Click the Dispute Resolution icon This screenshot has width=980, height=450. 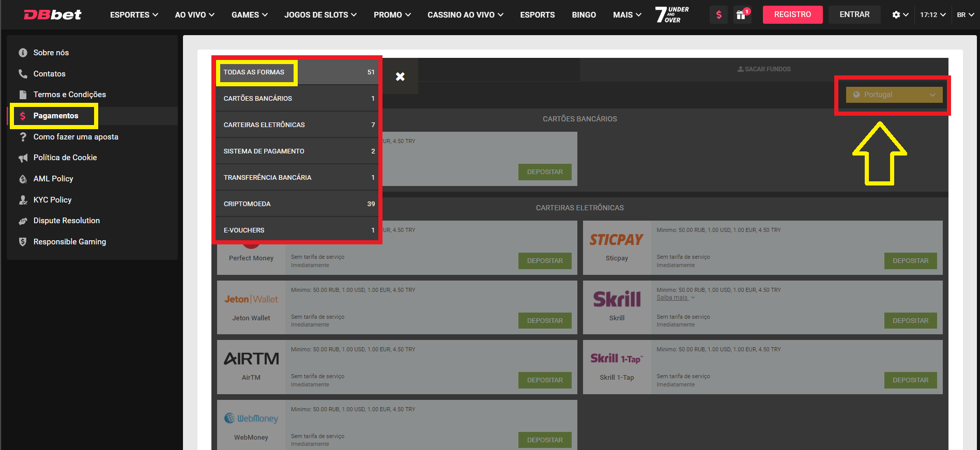23,221
